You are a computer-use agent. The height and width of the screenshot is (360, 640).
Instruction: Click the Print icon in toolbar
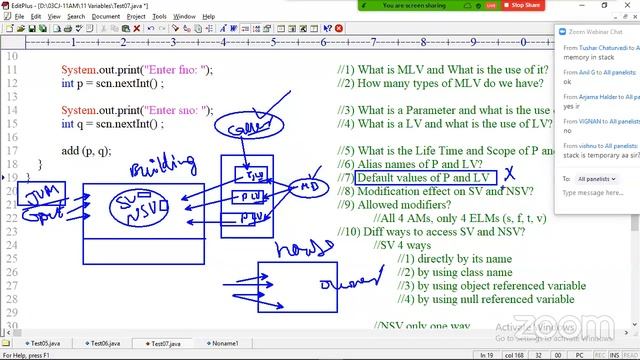coord(68,29)
